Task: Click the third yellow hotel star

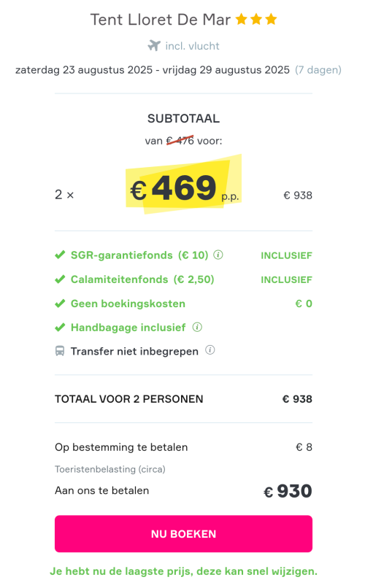Action: [271, 19]
